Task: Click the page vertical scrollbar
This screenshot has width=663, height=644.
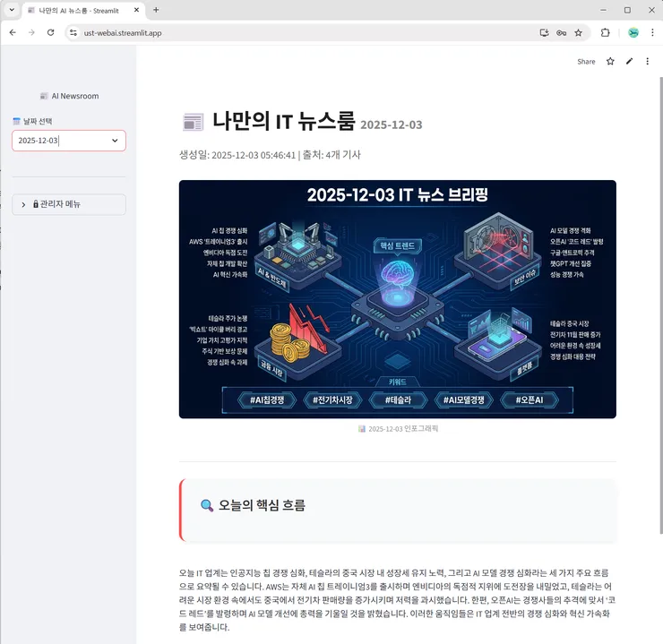Action: (x=660, y=305)
